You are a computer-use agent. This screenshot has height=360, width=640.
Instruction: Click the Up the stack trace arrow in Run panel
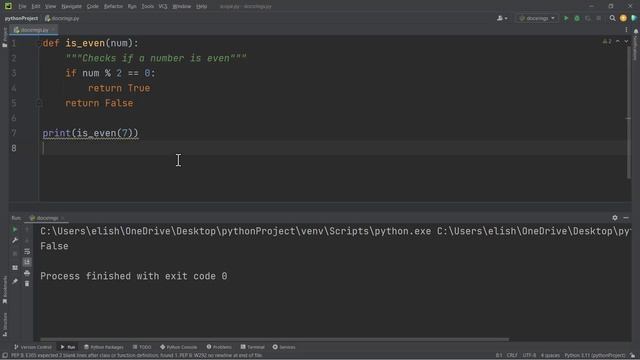pyautogui.click(x=27, y=229)
